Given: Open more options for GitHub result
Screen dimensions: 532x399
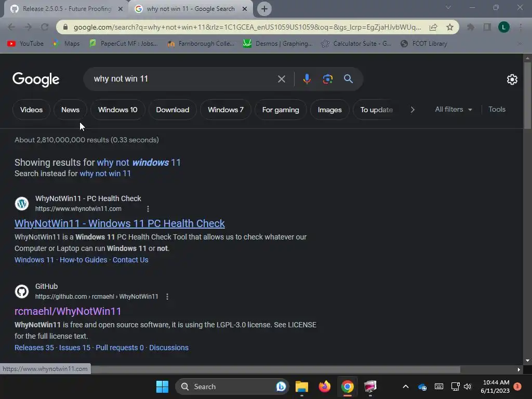Looking at the screenshot, I should (167, 297).
